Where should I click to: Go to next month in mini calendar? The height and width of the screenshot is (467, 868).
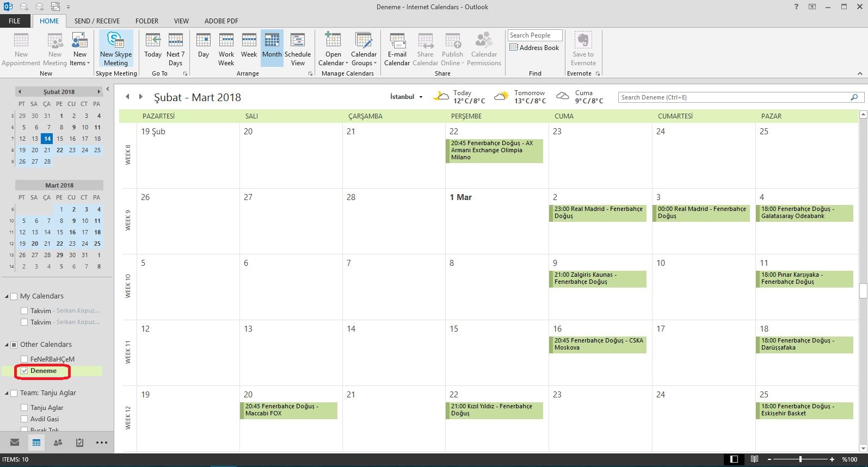click(x=99, y=92)
